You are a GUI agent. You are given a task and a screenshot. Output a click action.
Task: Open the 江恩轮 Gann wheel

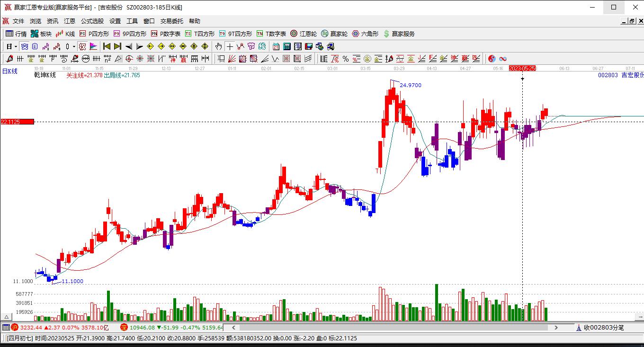point(304,34)
